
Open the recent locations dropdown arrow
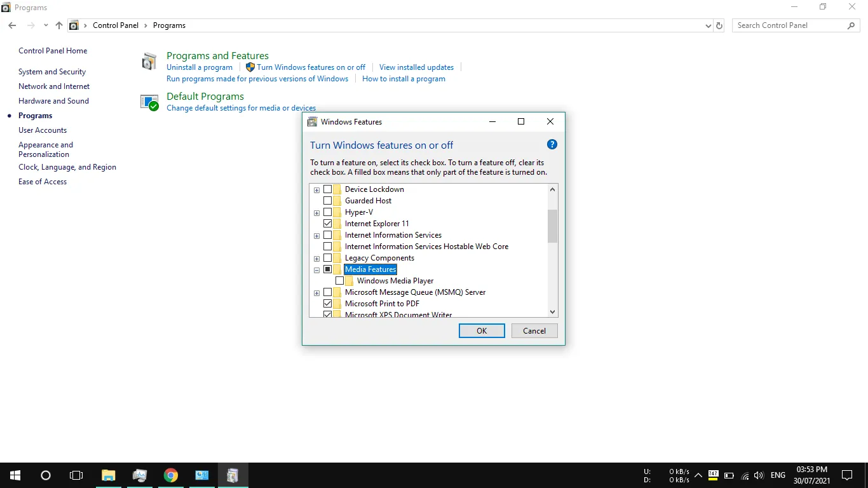(x=46, y=25)
